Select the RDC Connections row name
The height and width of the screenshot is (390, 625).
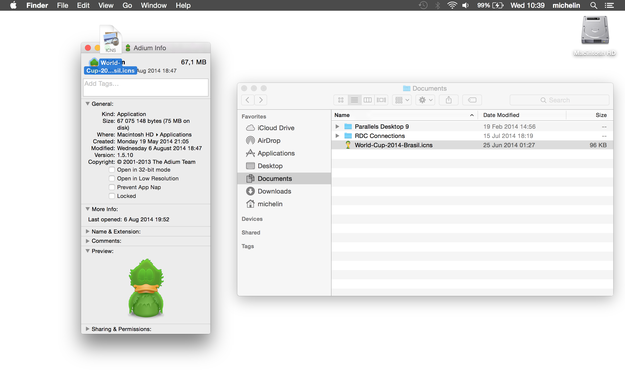[x=379, y=136]
